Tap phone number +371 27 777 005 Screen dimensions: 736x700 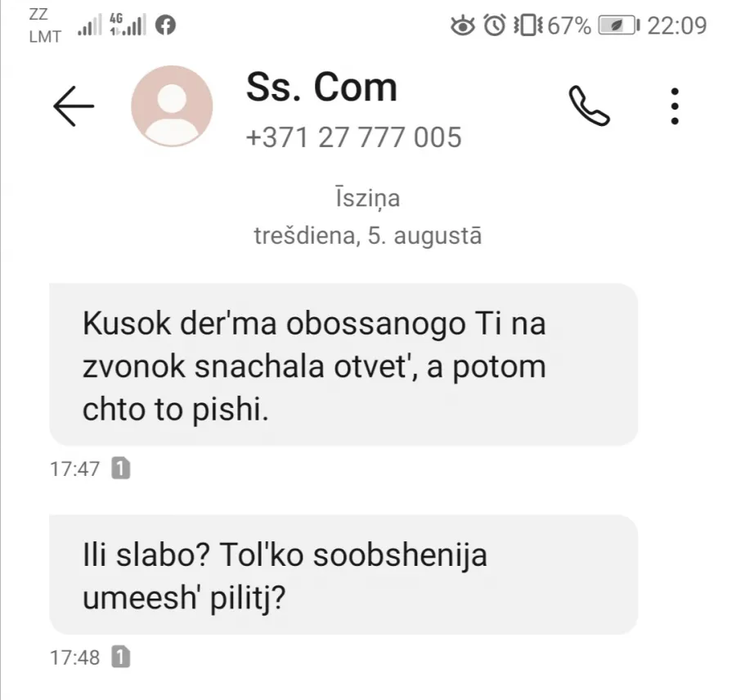[x=353, y=137]
